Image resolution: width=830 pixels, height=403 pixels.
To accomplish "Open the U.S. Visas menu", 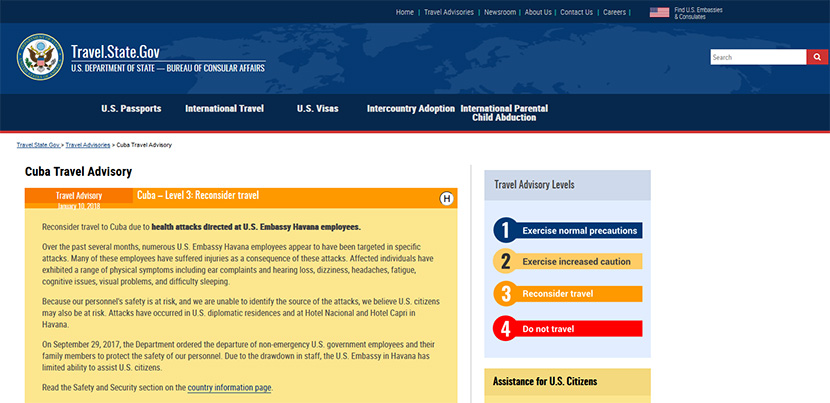I will tap(319, 108).
